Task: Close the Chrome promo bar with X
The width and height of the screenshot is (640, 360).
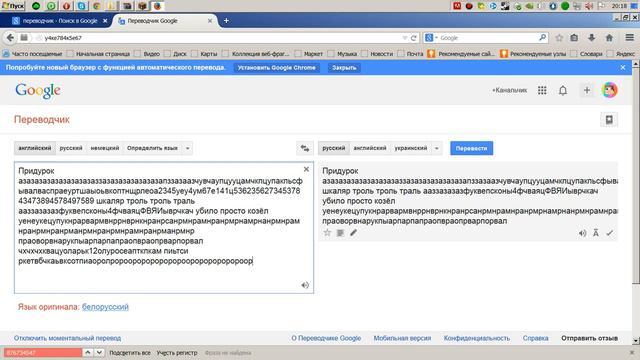Action: pyautogui.click(x=623, y=67)
